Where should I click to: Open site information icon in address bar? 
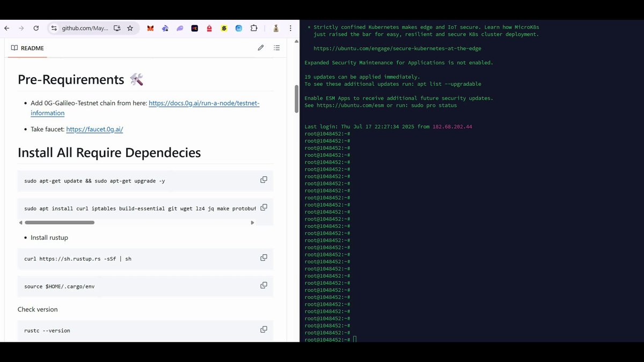click(x=54, y=28)
